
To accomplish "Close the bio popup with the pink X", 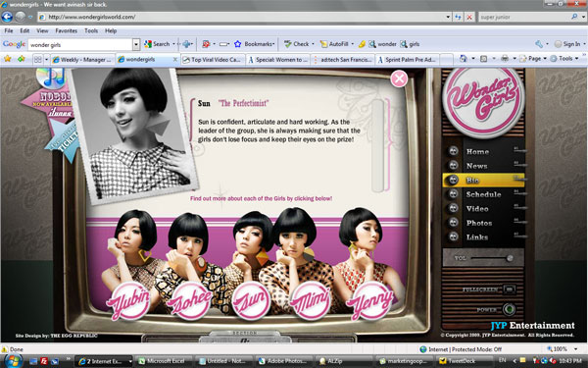I will [399, 79].
